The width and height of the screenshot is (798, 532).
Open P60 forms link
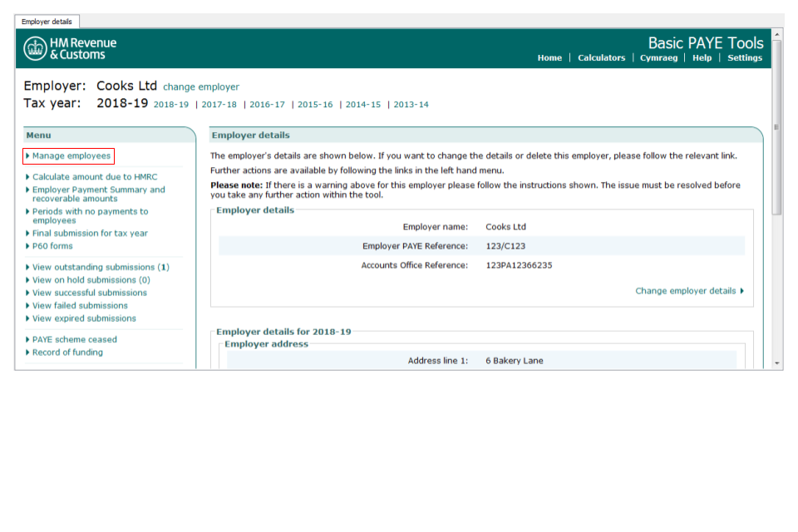tap(52, 246)
